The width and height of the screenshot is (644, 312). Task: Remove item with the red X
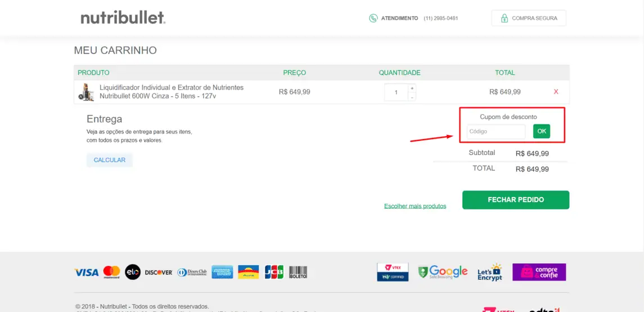pyautogui.click(x=556, y=92)
